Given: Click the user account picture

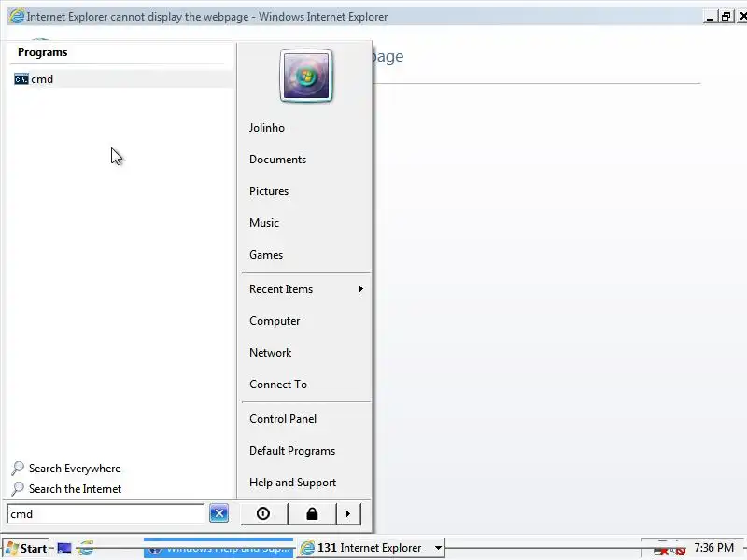Looking at the screenshot, I should coord(306,76).
